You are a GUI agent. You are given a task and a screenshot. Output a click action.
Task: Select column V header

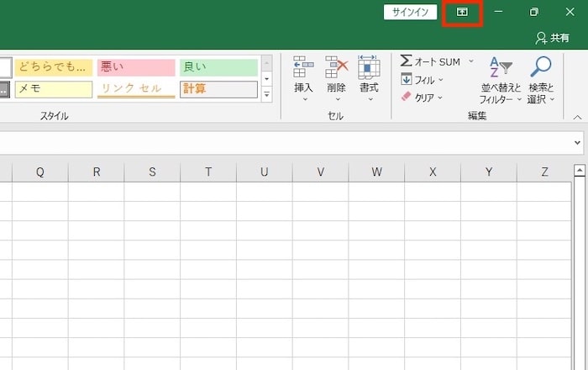[x=320, y=172]
